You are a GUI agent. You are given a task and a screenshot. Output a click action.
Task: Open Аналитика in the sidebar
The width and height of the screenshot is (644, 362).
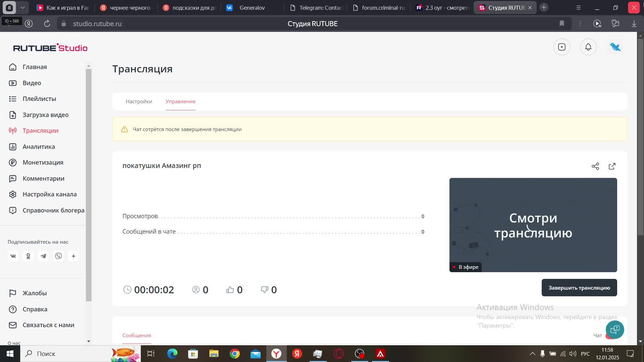(39, 146)
